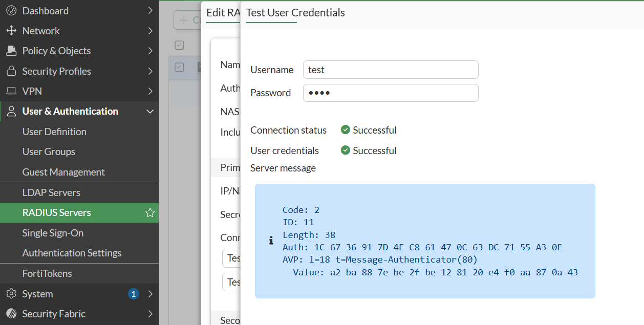Expand the Policy & Objects chevron
The width and height of the screenshot is (644, 325).
tap(150, 51)
